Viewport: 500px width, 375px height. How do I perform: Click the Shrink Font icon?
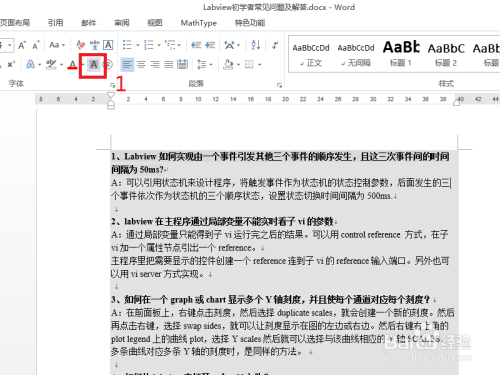click(36, 45)
